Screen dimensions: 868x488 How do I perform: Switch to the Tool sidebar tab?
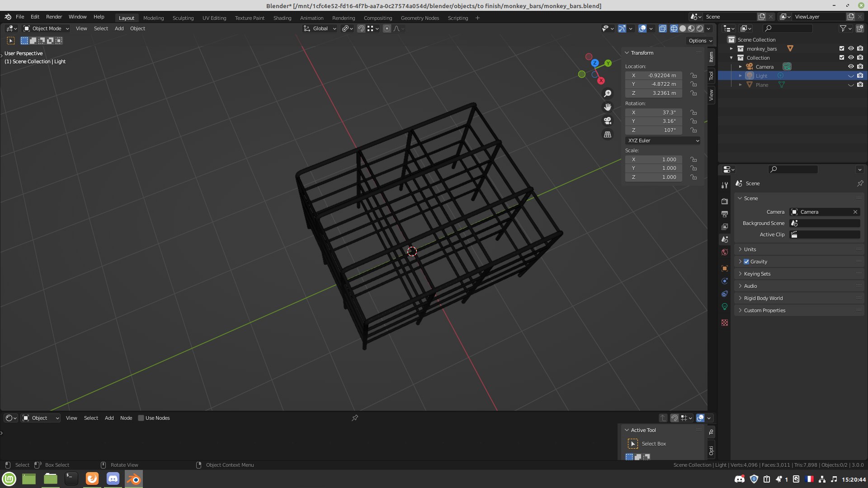pyautogui.click(x=711, y=75)
